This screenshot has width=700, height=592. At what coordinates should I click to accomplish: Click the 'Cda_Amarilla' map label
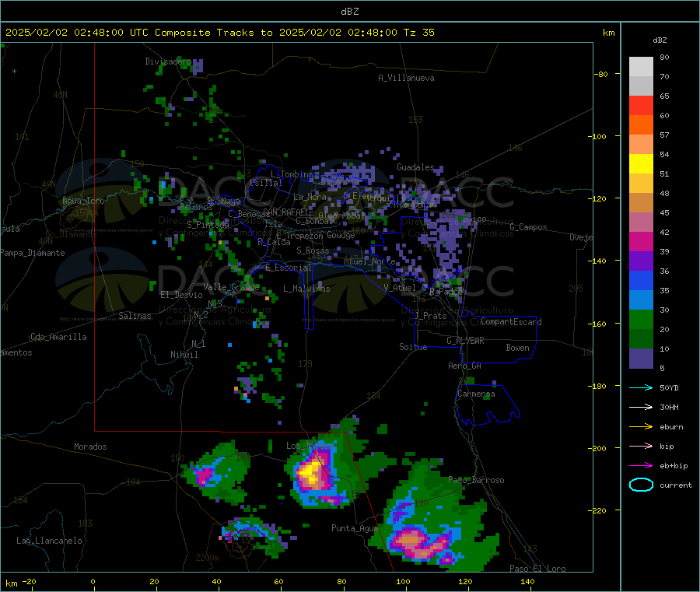[58, 337]
